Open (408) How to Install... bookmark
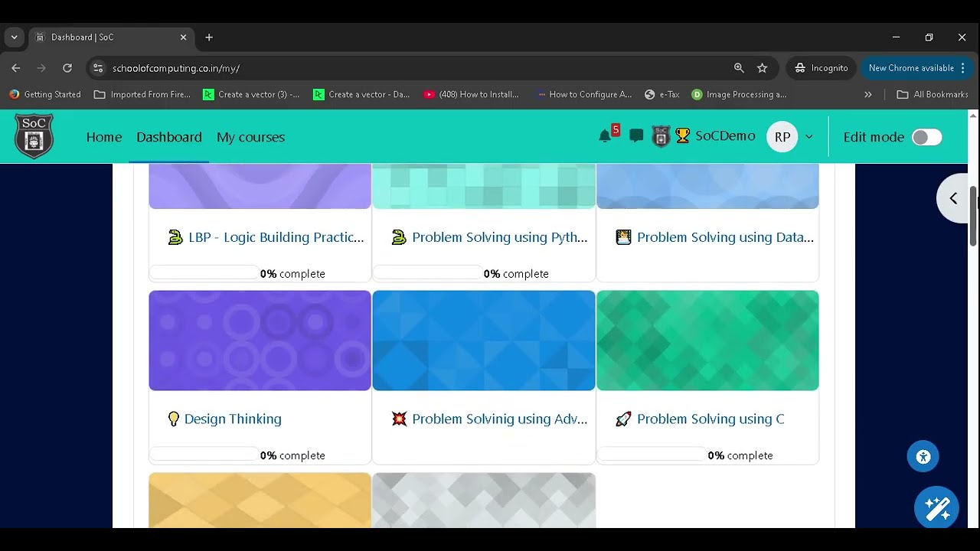980x551 pixels. point(472,94)
